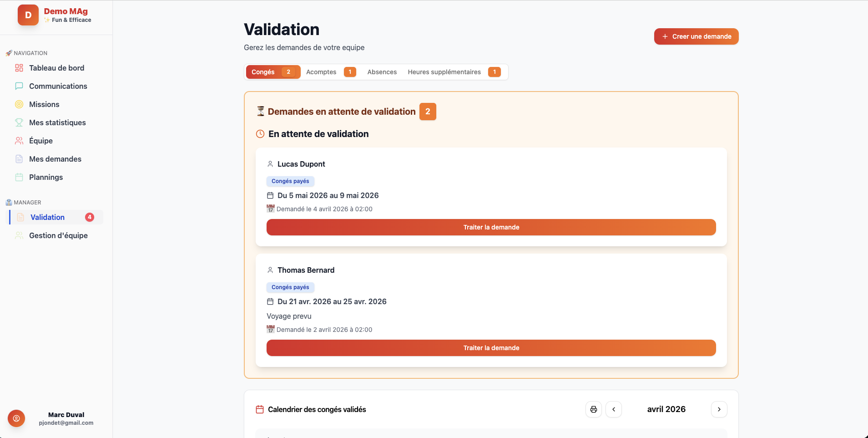Go to previous month with left chevron
The image size is (868, 438).
coord(614,409)
